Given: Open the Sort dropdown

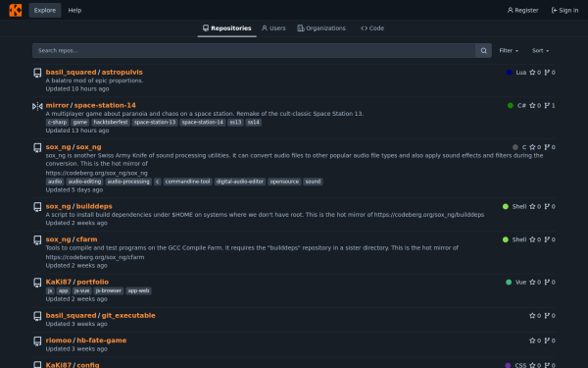Looking at the screenshot, I should pyautogui.click(x=540, y=51).
